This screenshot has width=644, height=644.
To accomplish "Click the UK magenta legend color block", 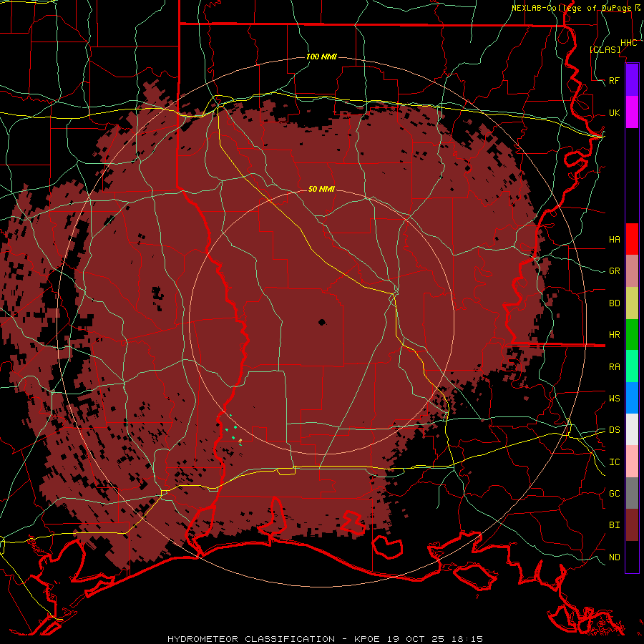I will [632, 112].
